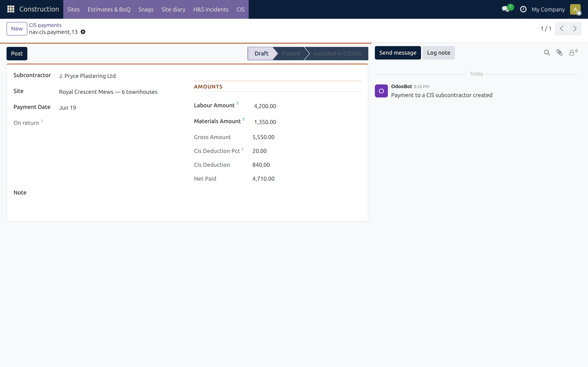Go to the previous record arrow

point(561,29)
